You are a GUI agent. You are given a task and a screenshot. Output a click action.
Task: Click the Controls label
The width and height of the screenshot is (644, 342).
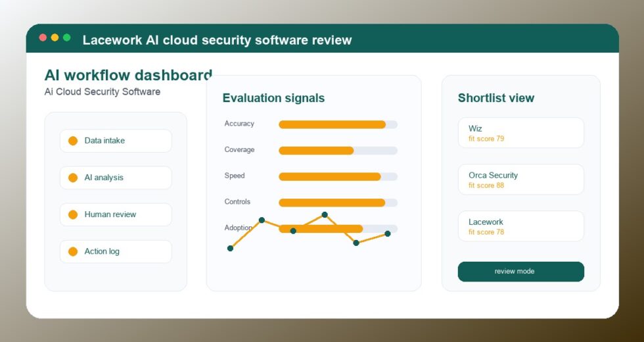(x=237, y=202)
